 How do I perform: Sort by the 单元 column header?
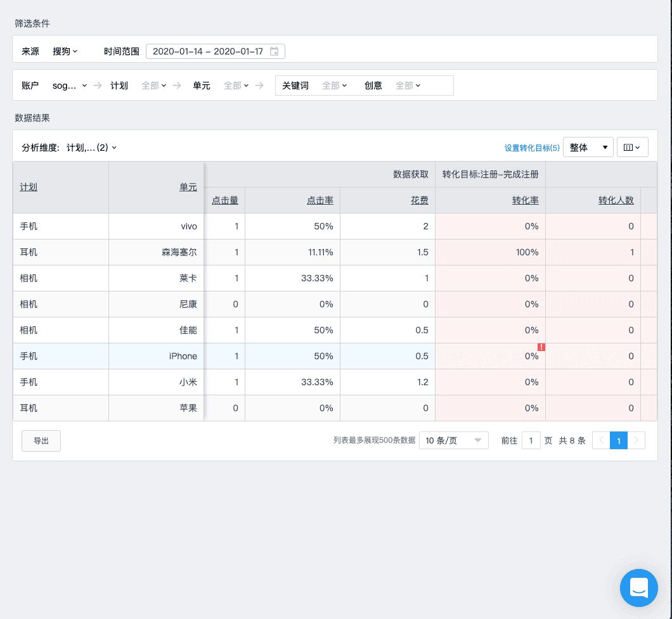pyautogui.click(x=188, y=187)
